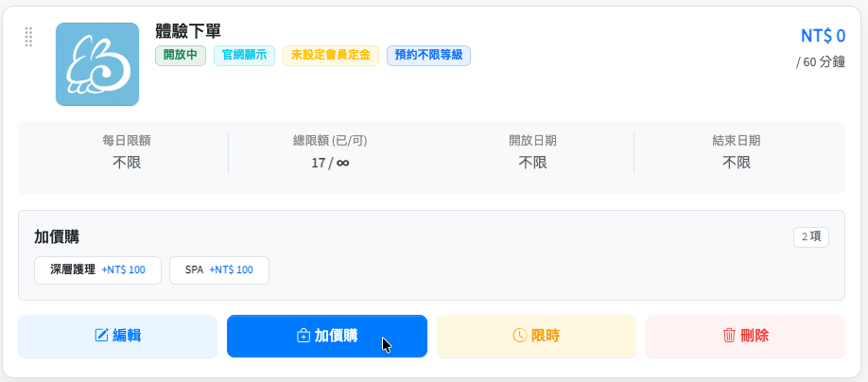868x382 pixels.
Task: Click the 體驗下單 service title
Action: click(x=189, y=32)
